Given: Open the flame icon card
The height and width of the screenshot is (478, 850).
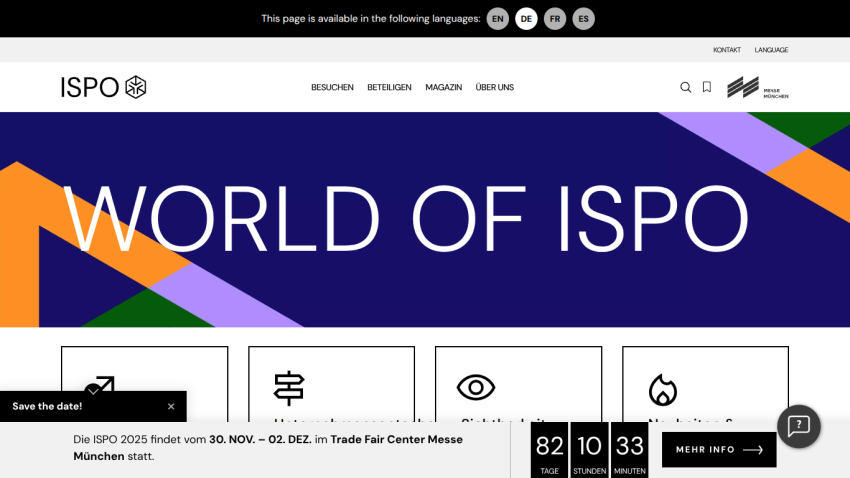Looking at the screenshot, I should point(705,384).
